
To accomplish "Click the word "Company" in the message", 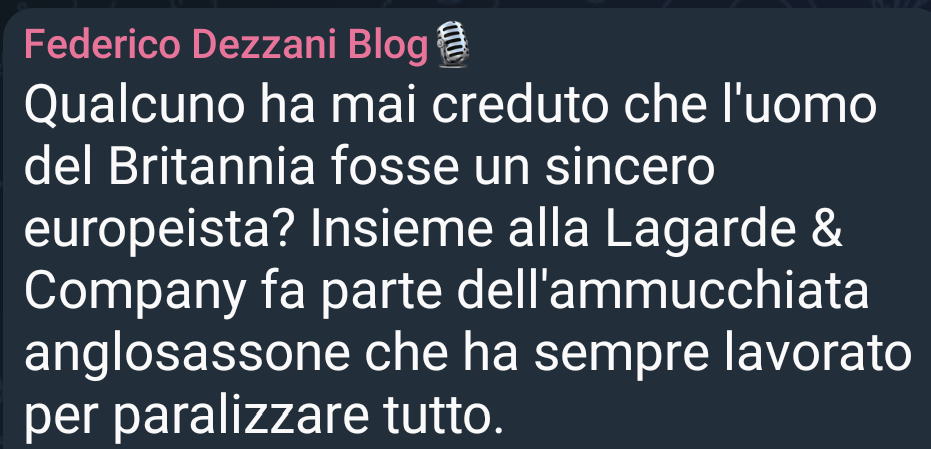I will point(135,294).
